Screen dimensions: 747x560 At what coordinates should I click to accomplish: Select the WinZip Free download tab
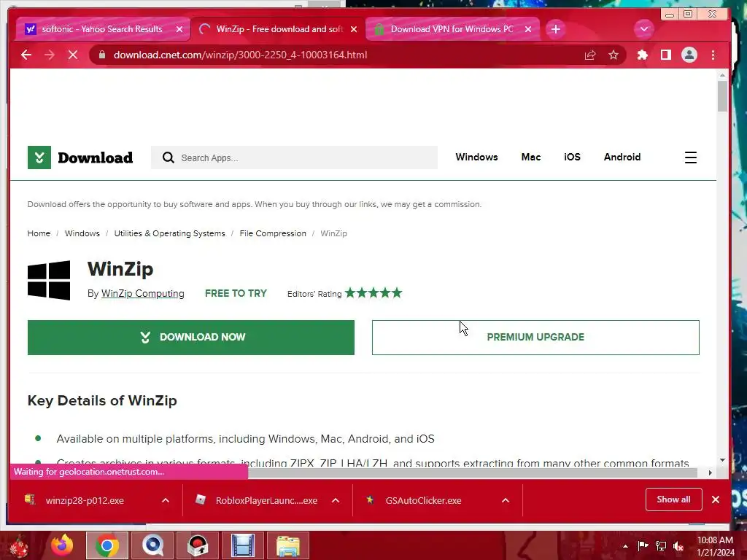[x=279, y=29]
